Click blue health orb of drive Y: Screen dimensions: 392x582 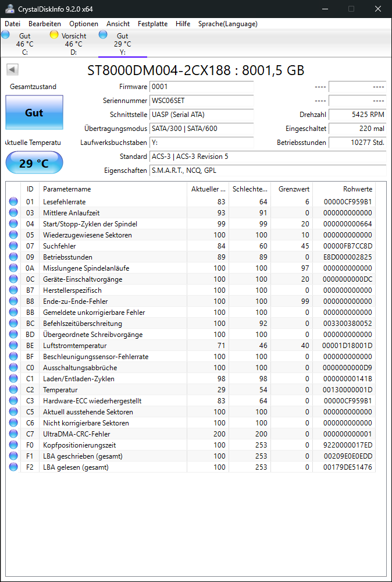103,34
